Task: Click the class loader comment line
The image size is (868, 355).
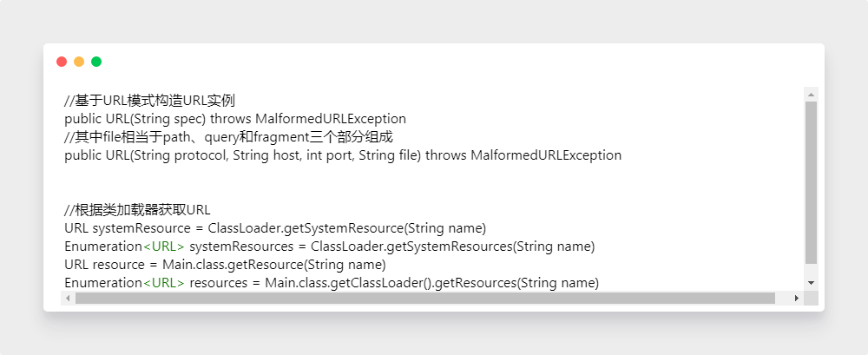Action: pos(137,210)
